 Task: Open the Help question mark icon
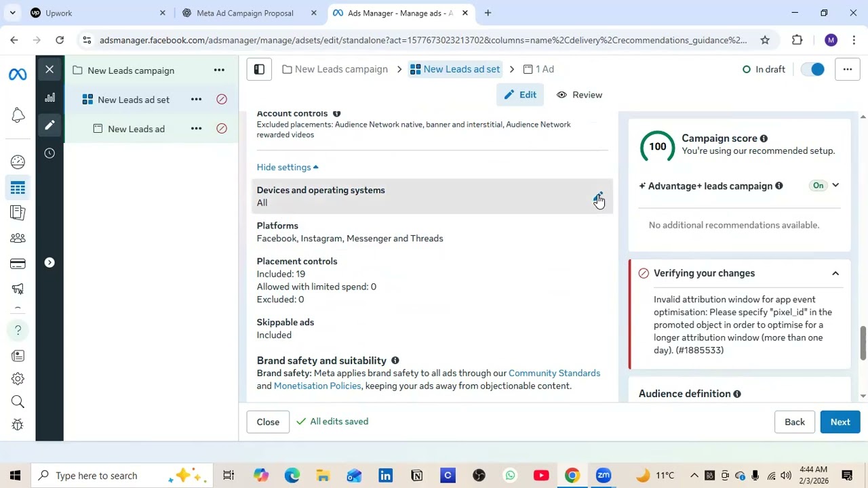pyautogui.click(x=18, y=330)
